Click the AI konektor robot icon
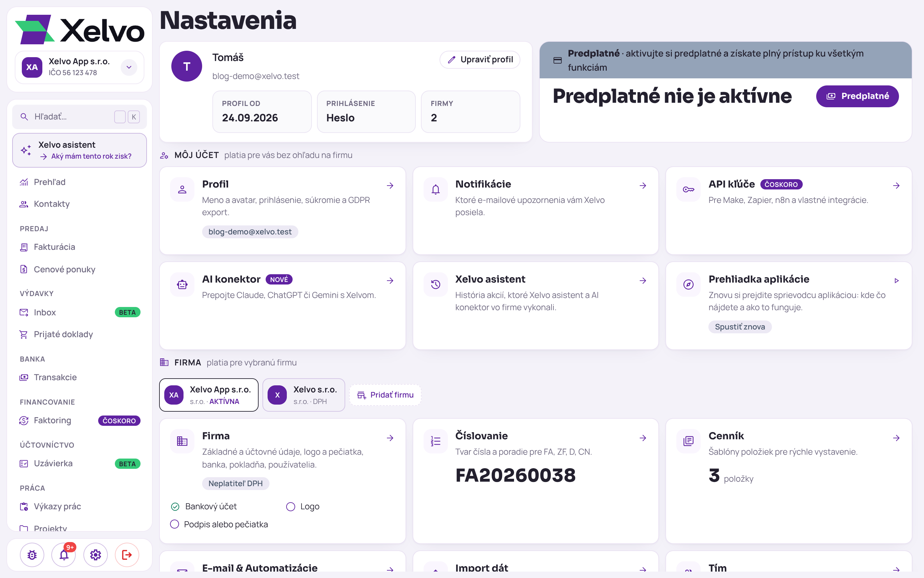This screenshot has height=578, width=924. point(182,285)
